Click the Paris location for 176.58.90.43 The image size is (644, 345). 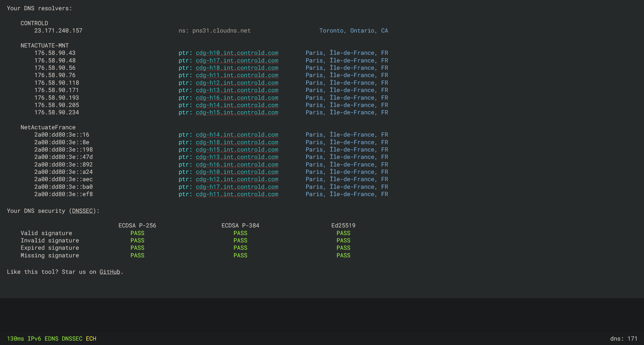[x=347, y=53]
